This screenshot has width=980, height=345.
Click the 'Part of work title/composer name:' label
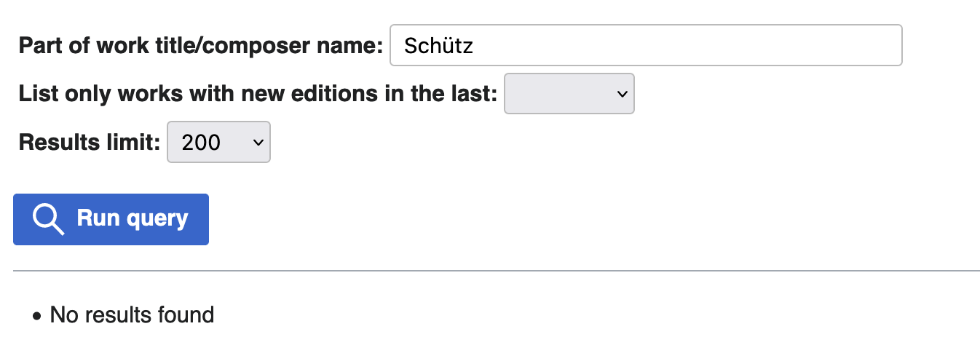point(200,46)
